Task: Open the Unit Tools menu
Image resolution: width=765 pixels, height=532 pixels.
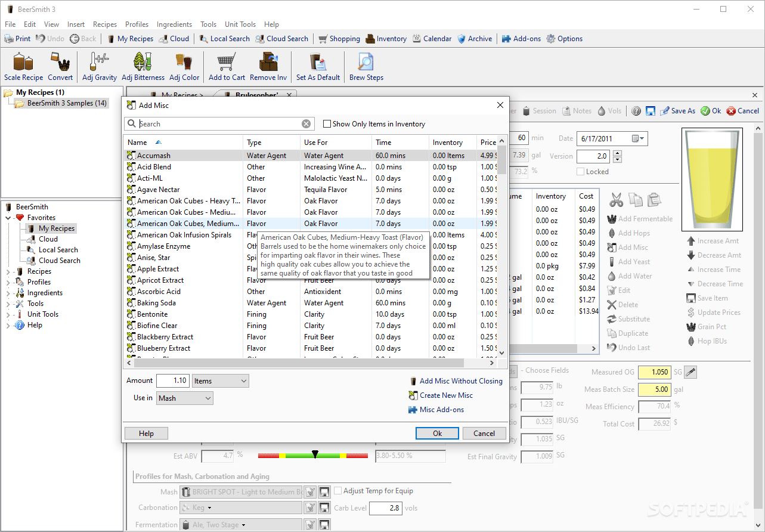Action: click(240, 24)
